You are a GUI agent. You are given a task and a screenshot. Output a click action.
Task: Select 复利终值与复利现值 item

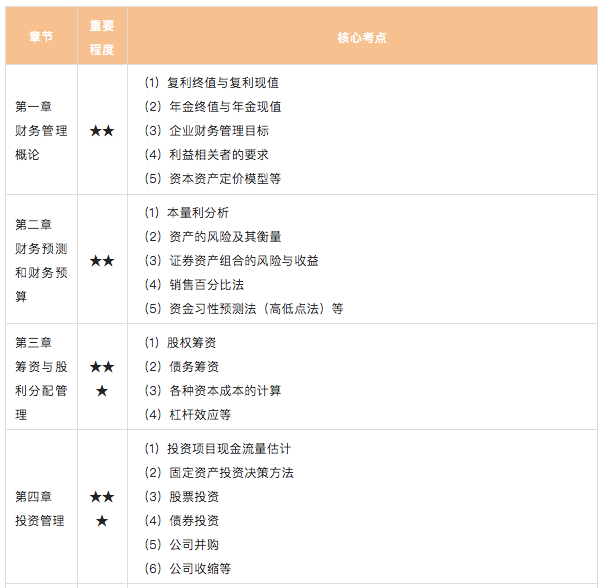(212, 83)
